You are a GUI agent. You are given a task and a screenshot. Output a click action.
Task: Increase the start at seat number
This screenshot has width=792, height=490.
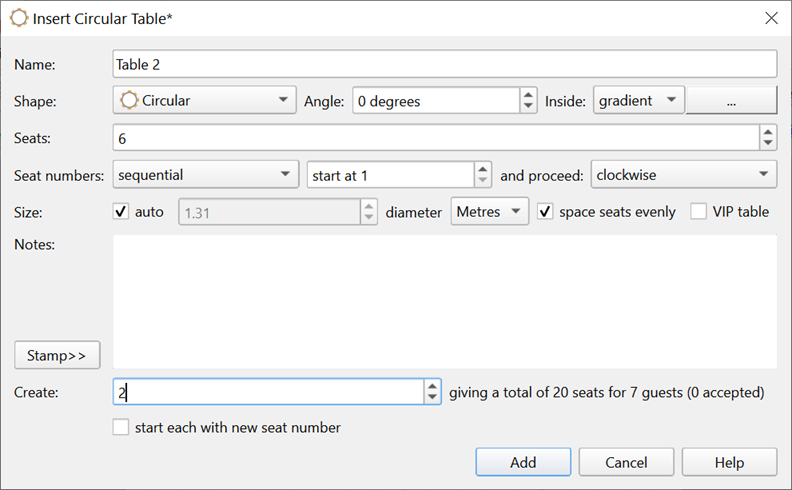483,169
